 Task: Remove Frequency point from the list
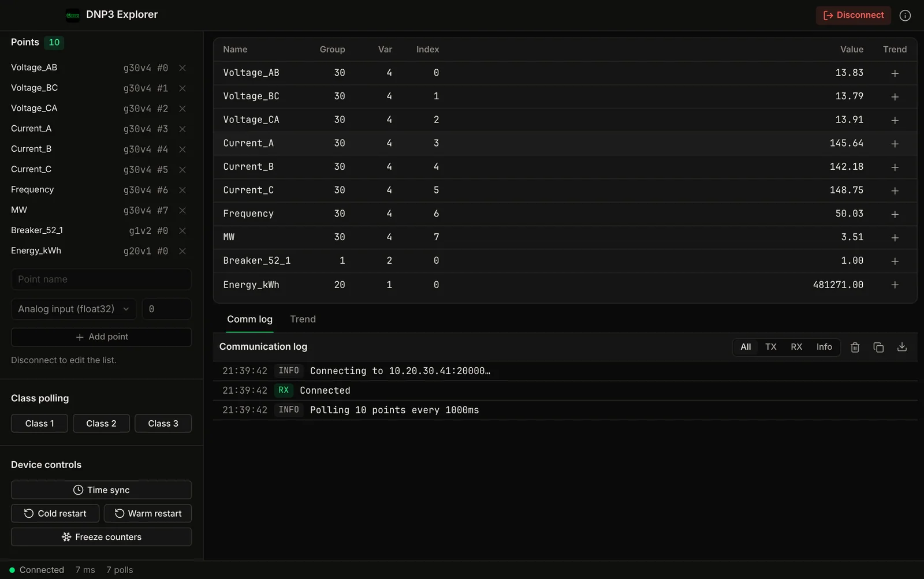click(x=182, y=190)
